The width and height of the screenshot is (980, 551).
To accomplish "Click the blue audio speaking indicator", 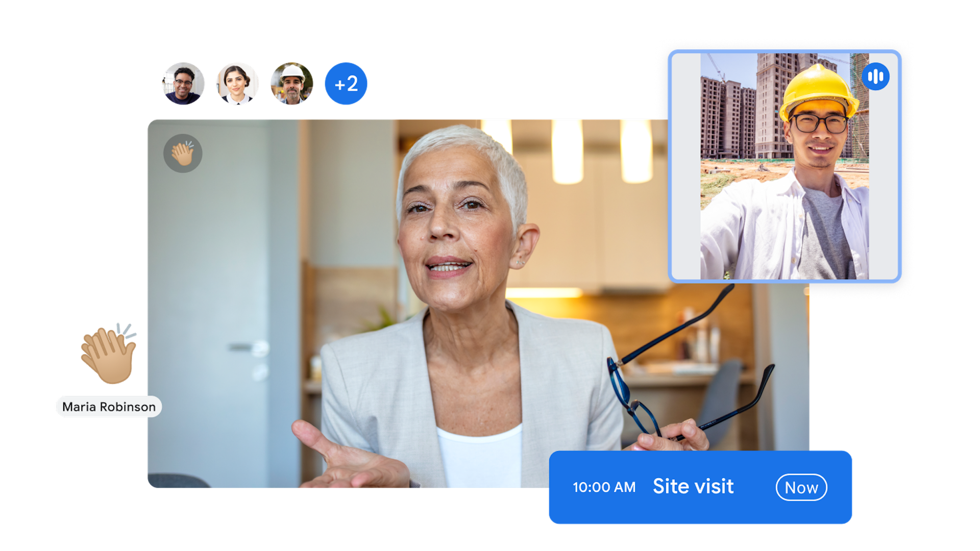I will tap(875, 77).
